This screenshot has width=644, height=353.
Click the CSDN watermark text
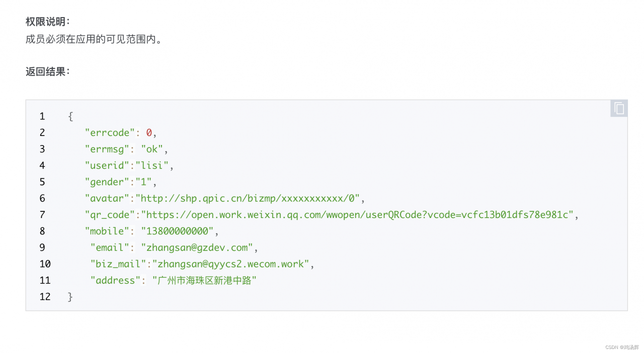[x=622, y=347]
